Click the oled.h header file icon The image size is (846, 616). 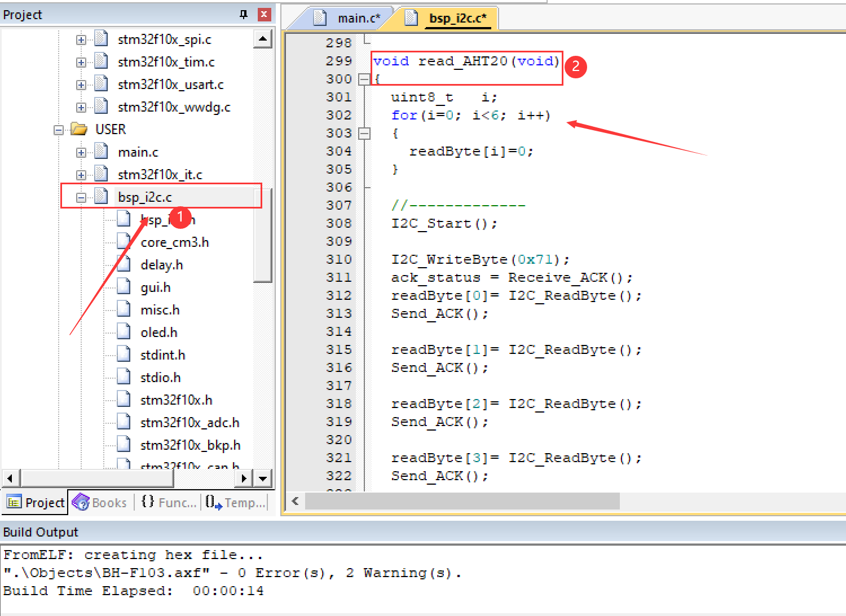pos(124,331)
